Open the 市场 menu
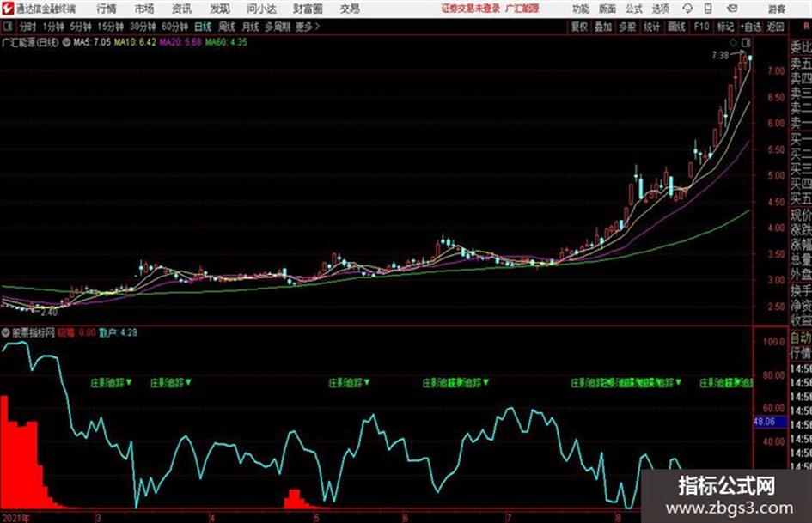 (x=144, y=9)
